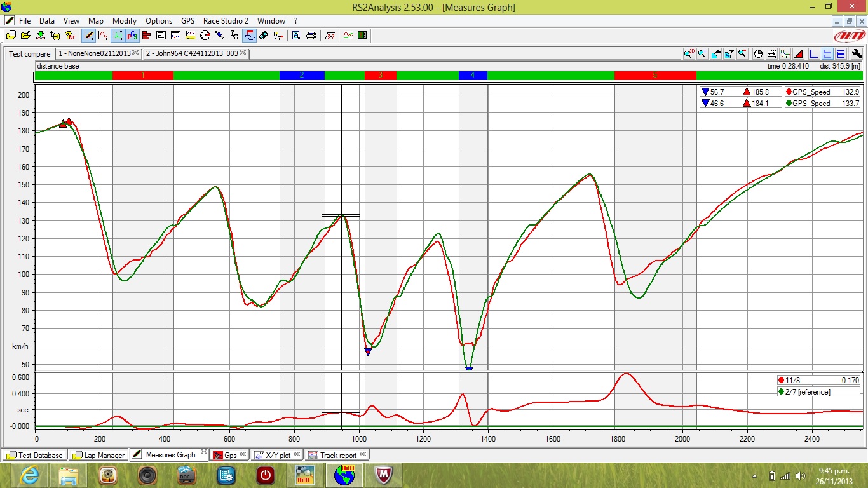Open File Explorer from the taskbar
The image size is (868, 488).
(69, 475)
